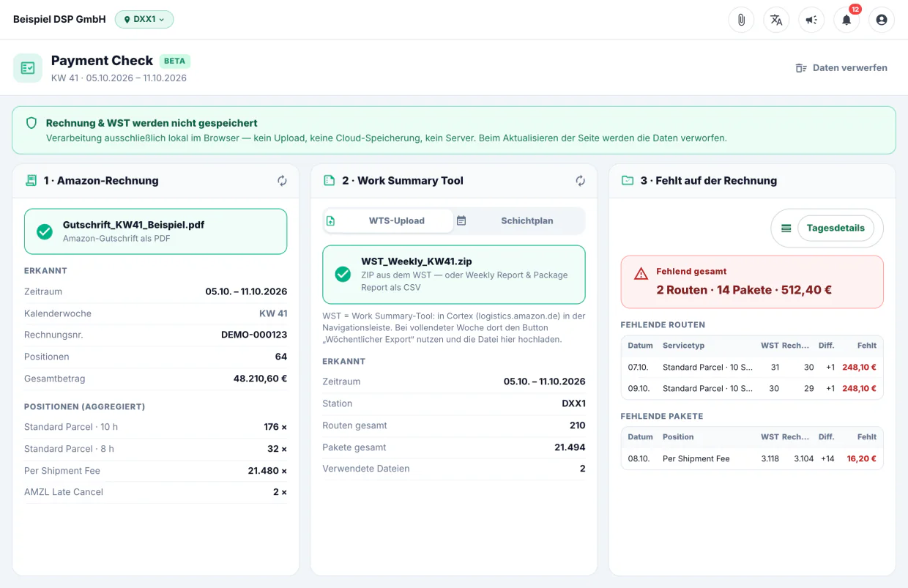Click the Standard Parcel · 10 h row
The width and height of the screenshot is (908, 588).
click(x=155, y=427)
